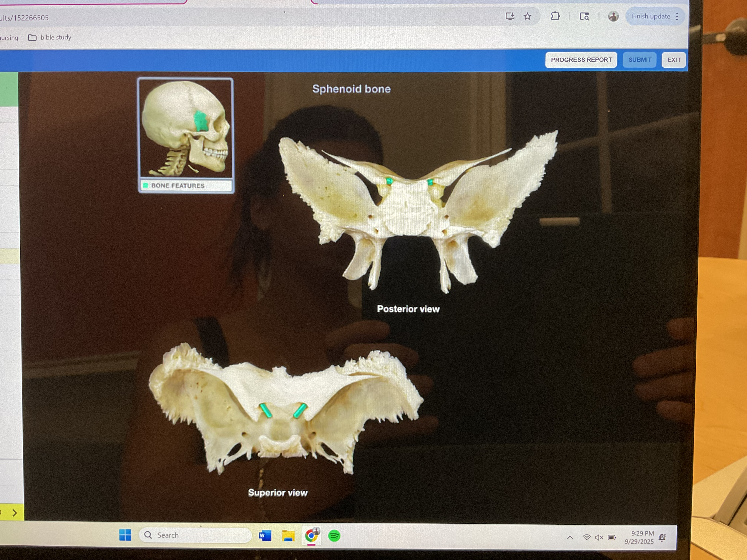Open File Explorer from taskbar
Image resolution: width=747 pixels, height=560 pixels.
pyautogui.click(x=288, y=536)
